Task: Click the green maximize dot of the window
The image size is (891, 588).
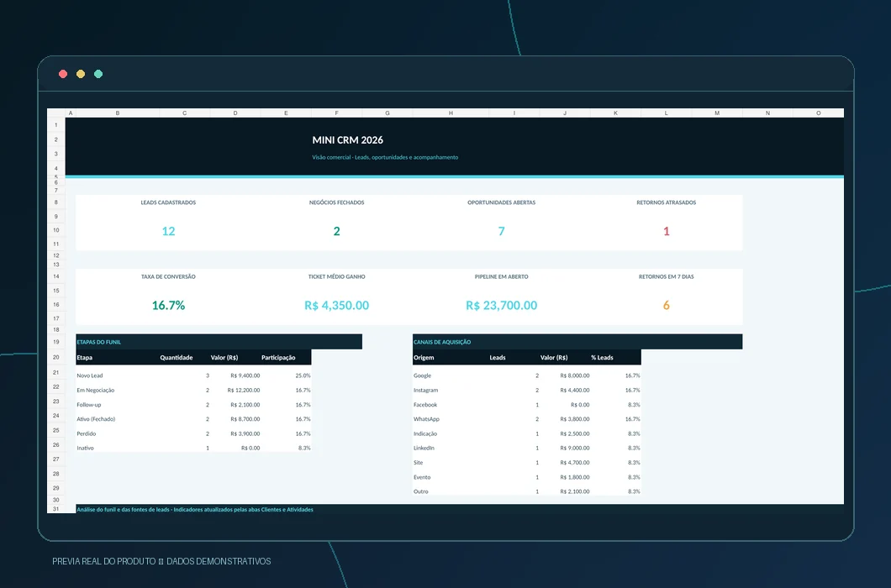Action: pos(98,74)
